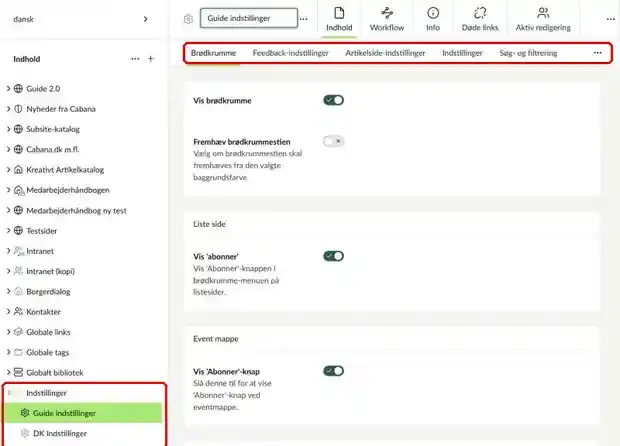
Task: Open the Døde links icon
Action: pos(480,13)
